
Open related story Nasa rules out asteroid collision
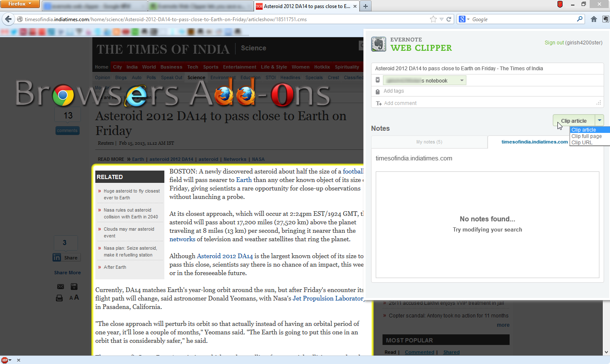pyautogui.click(x=131, y=213)
